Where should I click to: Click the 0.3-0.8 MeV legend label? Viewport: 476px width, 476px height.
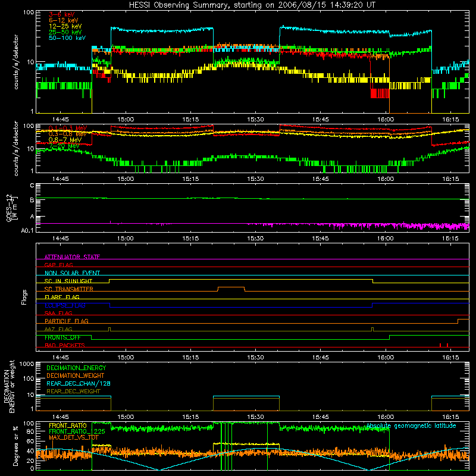(x=67, y=134)
